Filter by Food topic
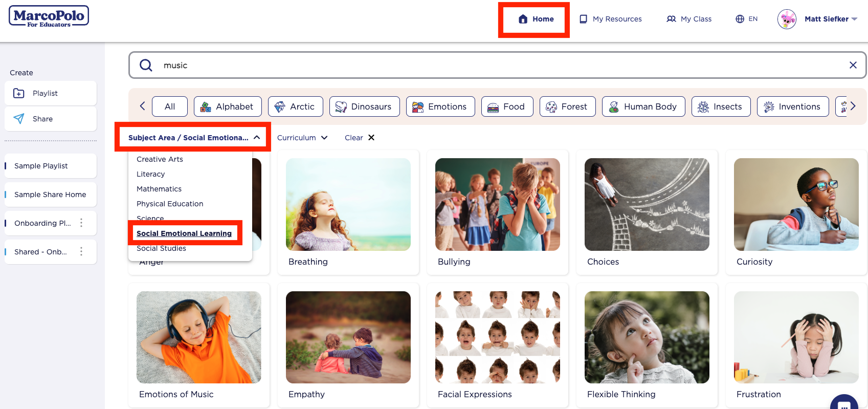 coord(507,106)
